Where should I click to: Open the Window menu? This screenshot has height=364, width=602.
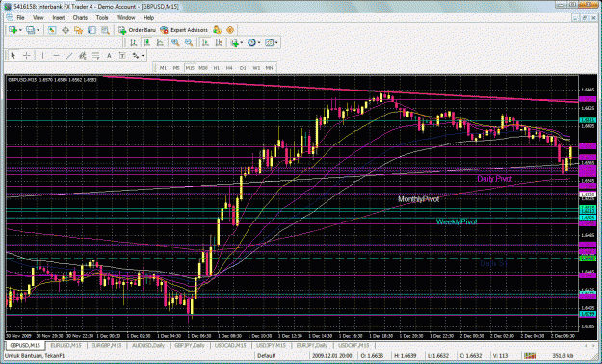point(125,18)
